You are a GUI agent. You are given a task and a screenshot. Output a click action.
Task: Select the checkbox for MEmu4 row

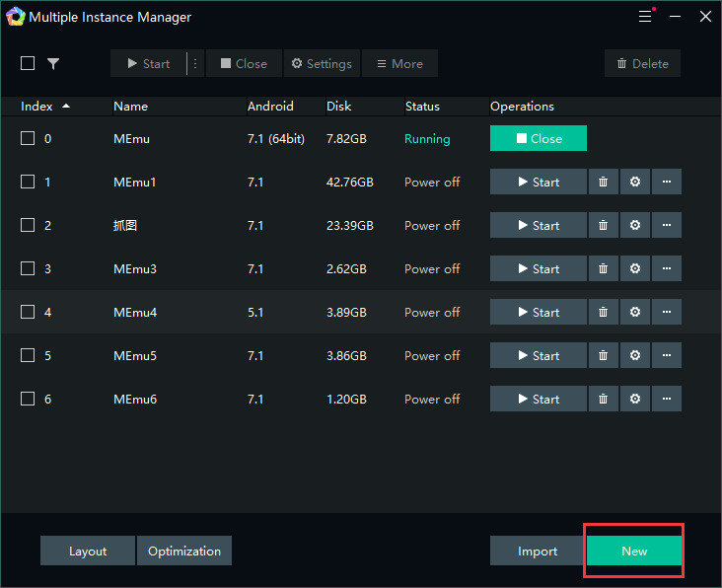pos(28,313)
